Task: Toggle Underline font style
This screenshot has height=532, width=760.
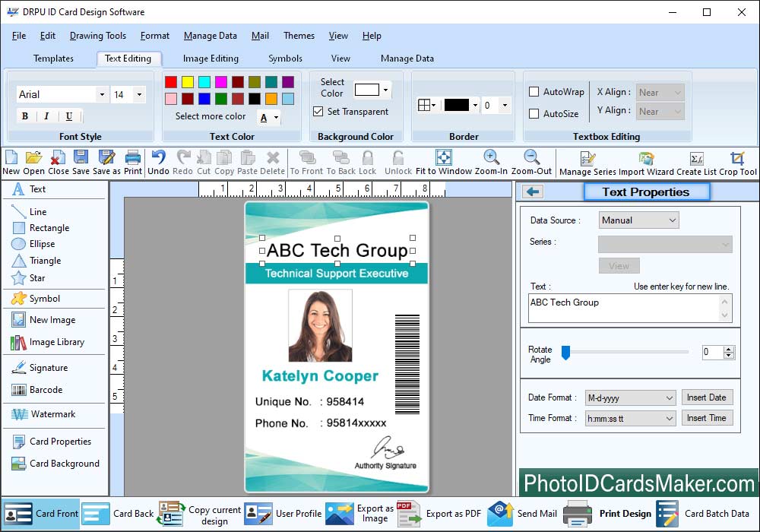Action: (x=69, y=116)
